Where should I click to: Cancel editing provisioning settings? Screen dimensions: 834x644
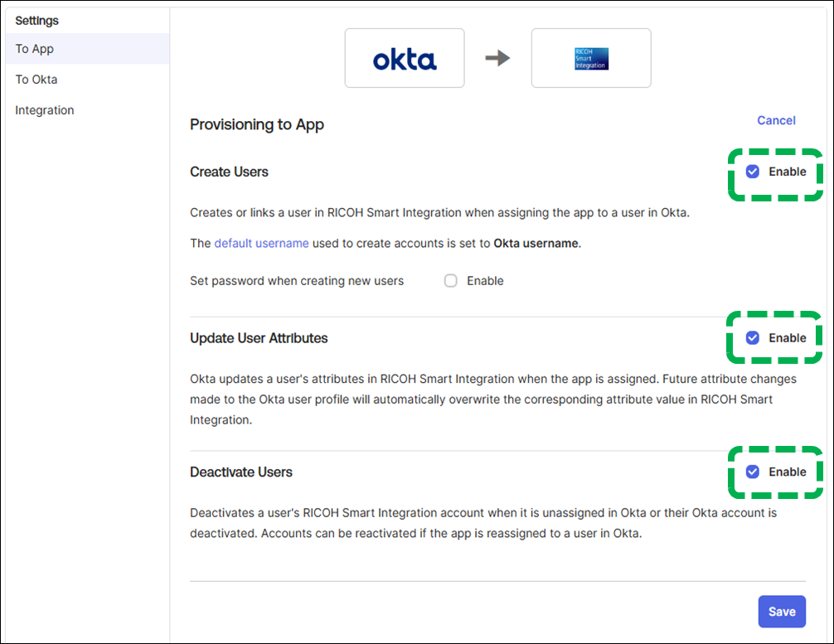point(776,120)
